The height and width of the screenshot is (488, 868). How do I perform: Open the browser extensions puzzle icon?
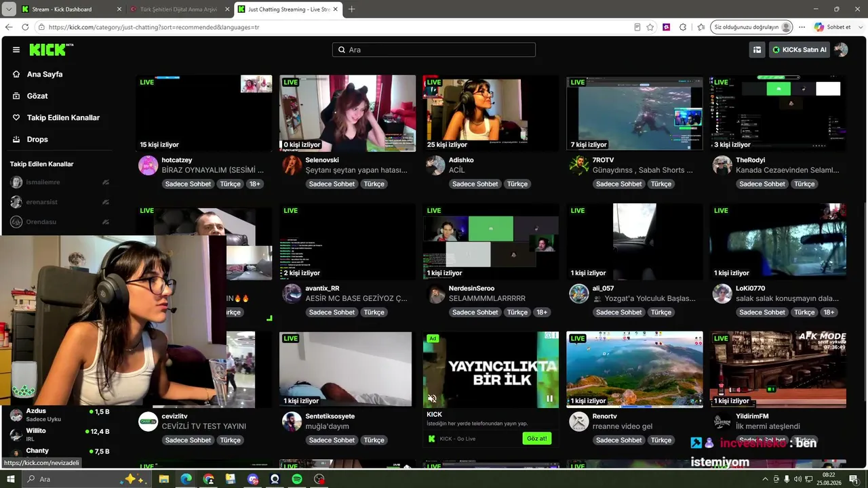[x=683, y=27]
